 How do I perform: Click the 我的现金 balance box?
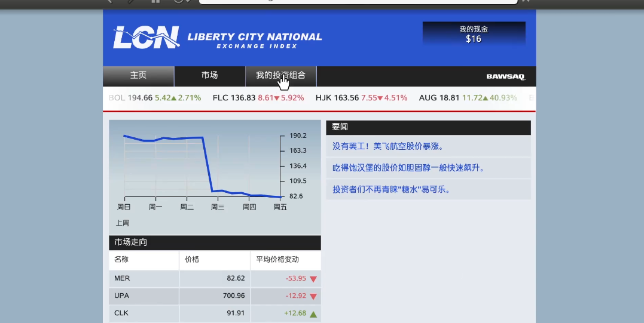[x=474, y=34]
